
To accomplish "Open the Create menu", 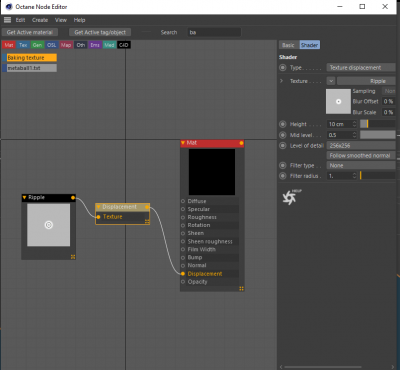I will tap(40, 20).
